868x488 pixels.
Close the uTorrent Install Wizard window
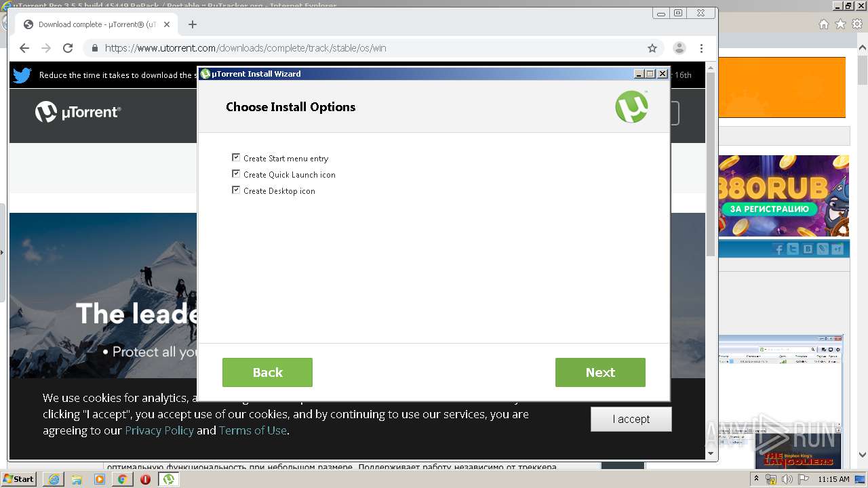click(x=662, y=74)
